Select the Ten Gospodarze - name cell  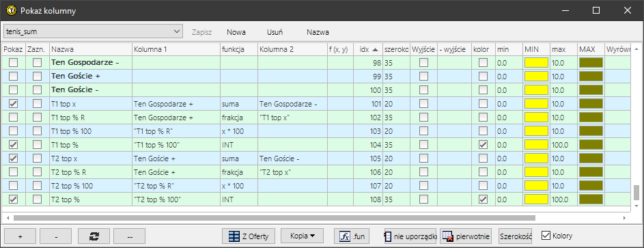pyautogui.click(x=90, y=63)
